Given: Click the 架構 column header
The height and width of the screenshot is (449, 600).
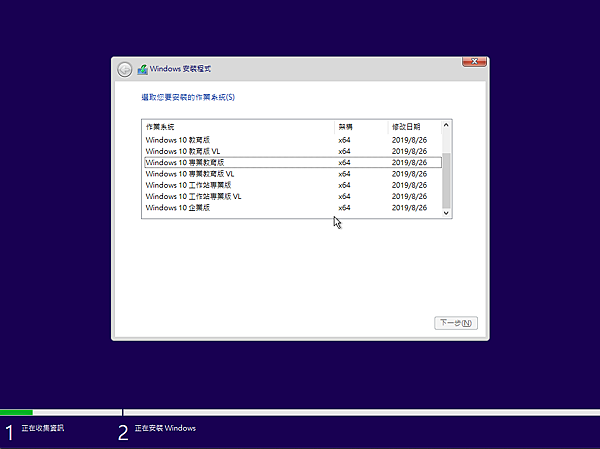Looking at the screenshot, I should tap(361, 127).
